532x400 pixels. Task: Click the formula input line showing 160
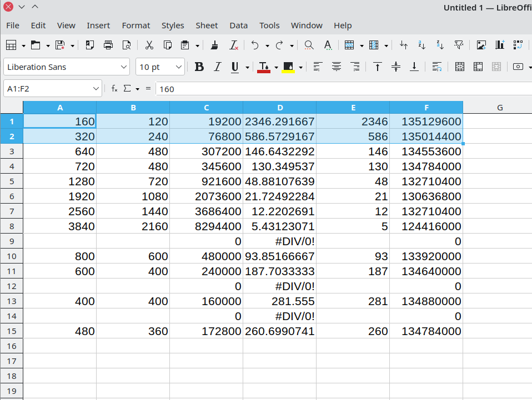coord(343,89)
